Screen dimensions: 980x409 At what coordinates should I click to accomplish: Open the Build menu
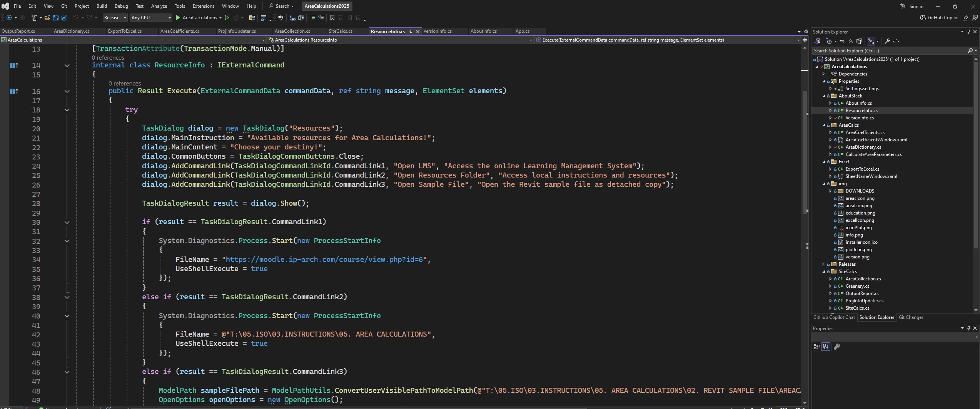pos(102,6)
